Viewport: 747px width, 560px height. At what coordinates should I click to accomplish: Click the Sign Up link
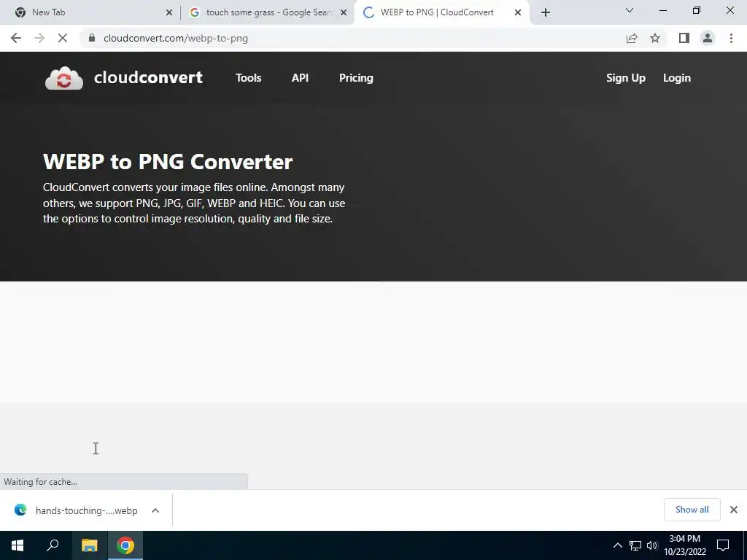pos(625,78)
